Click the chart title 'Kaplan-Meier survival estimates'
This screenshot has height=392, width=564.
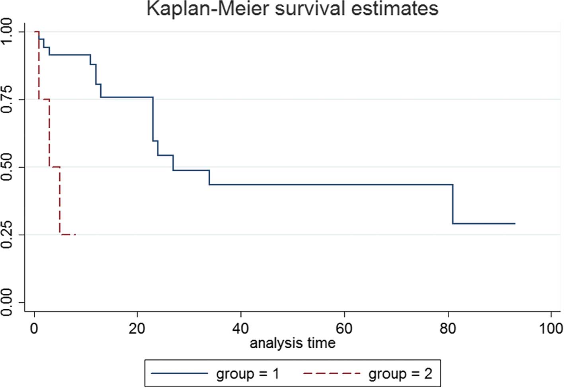click(293, 9)
